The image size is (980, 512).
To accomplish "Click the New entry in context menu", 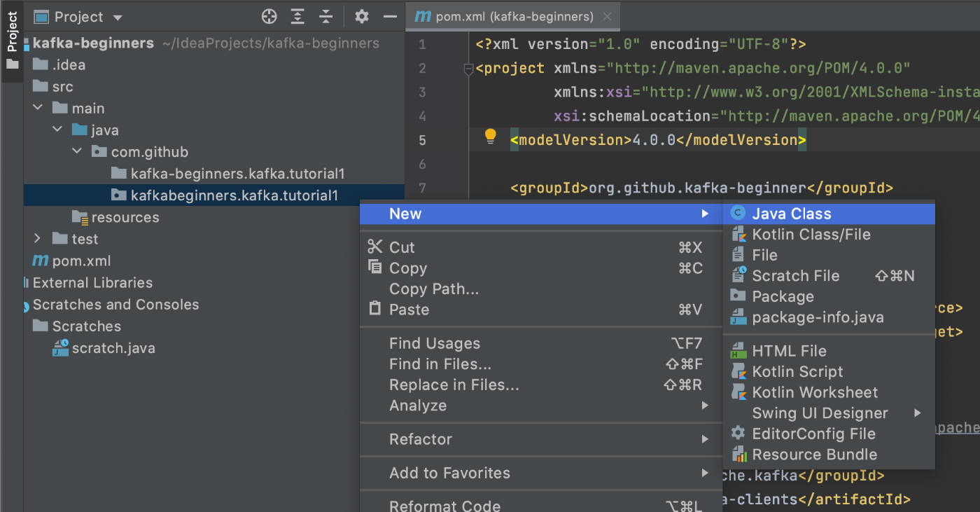I will 541,214.
